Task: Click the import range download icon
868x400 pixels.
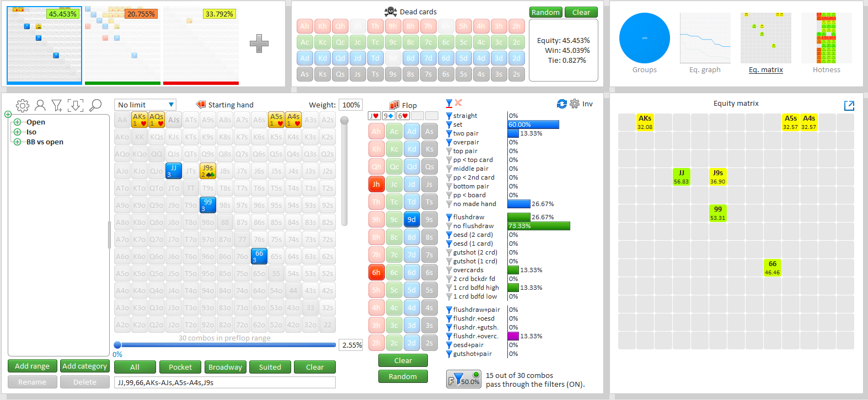Action: 76,105
